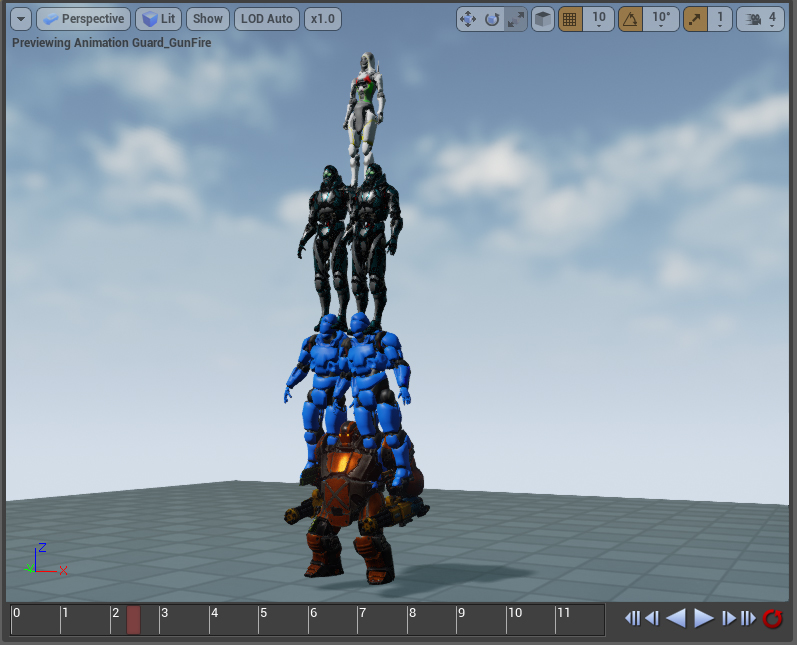Play the animation in reverse
The image size is (797, 645).
pyautogui.click(x=676, y=619)
